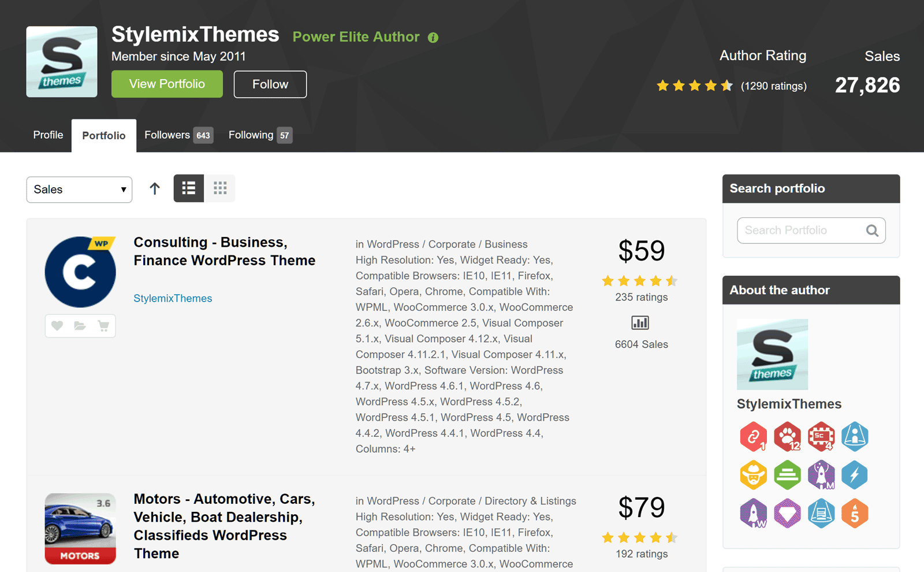The height and width of the screenshot is (572, 924).
Task: Click the orange cowboy hat author badge
Action: [753, 475]
